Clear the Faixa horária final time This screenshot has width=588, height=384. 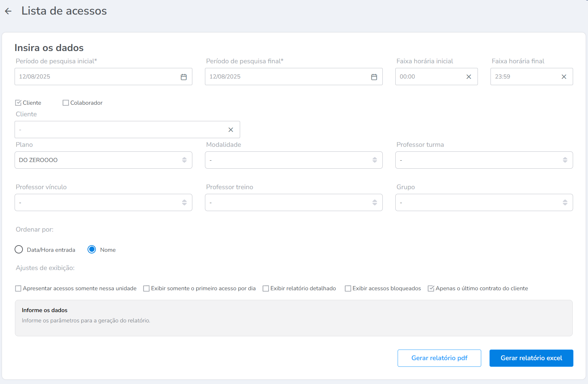coord(564,77)
